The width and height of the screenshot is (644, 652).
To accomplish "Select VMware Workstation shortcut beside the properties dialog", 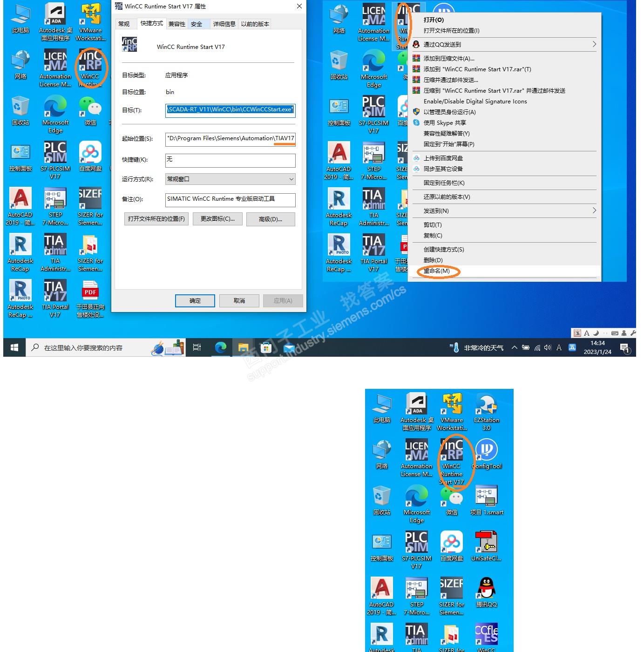I will click(90, 22).
